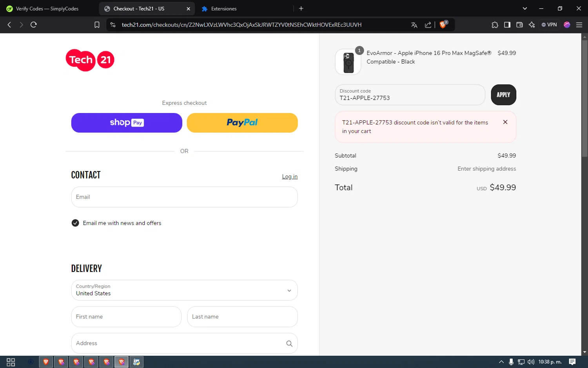Open the taskbar microphone icon
The width and height of the screenshot is (588, 368).
[x=511, y=362]
